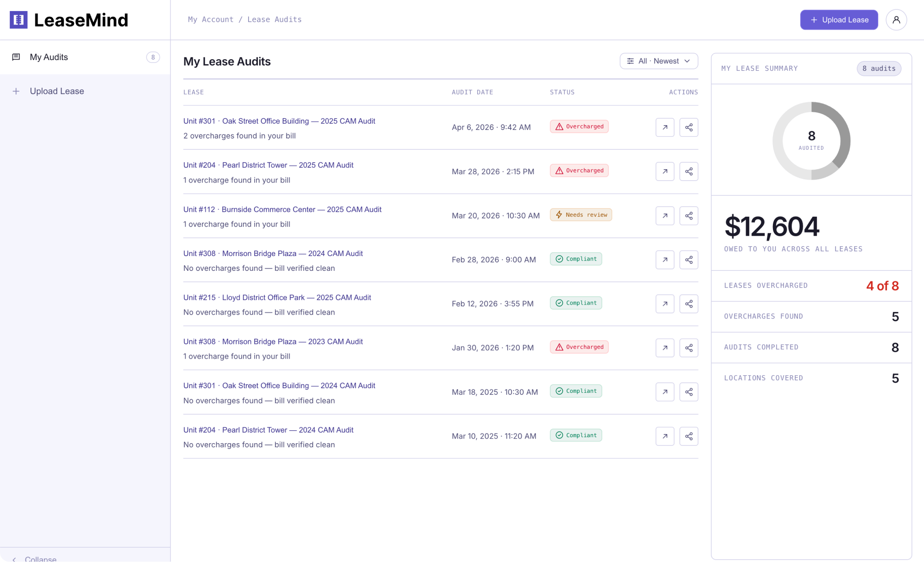Click the Needs review status badge

(581, 215)
